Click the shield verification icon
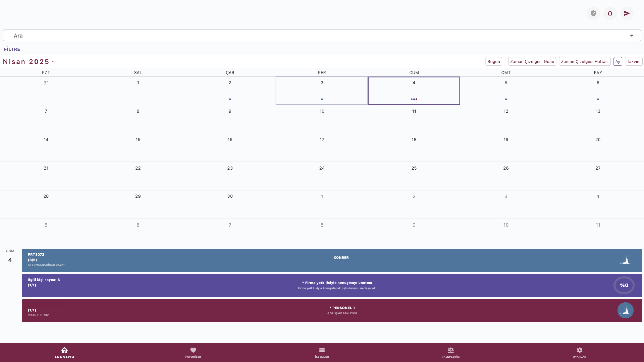The width and height of the screenshot is (644, 362). tap(593, 14)
